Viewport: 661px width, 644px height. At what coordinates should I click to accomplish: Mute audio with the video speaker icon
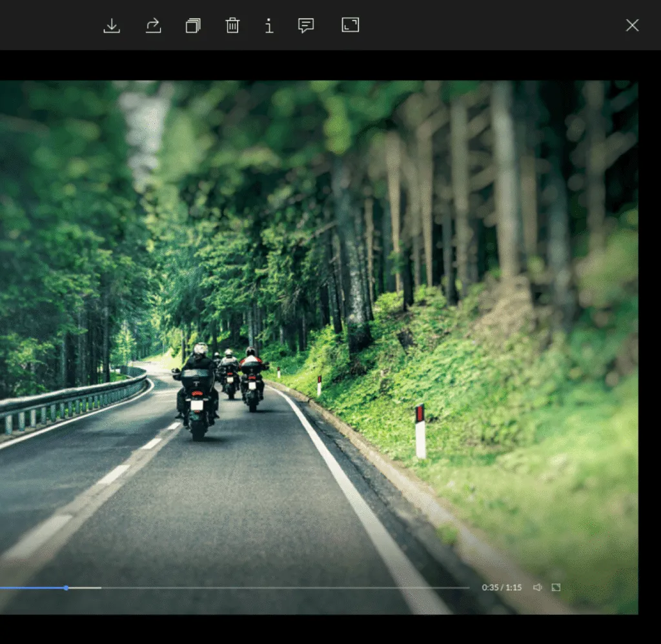pos(538,587)
